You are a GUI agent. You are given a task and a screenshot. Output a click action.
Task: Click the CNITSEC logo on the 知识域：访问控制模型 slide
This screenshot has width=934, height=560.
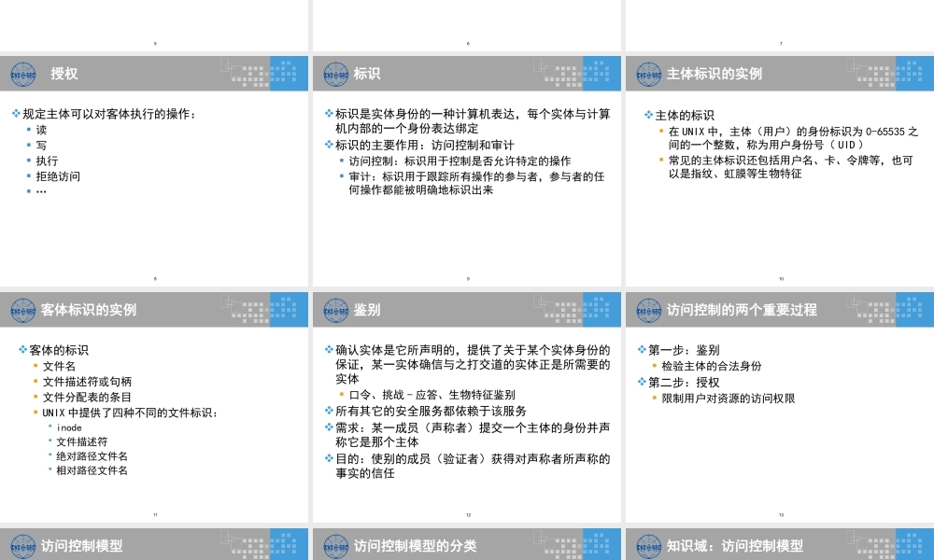tap(649, 546)
